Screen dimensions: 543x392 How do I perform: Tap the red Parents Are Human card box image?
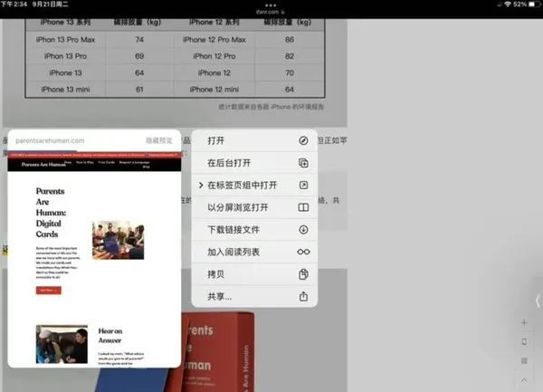click(x=218, y=352)
